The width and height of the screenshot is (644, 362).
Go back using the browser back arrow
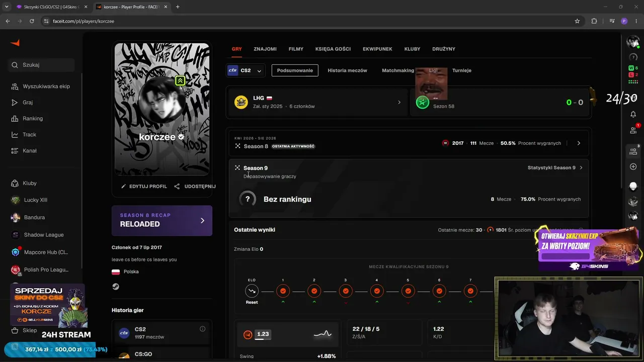tap(8, 21)
